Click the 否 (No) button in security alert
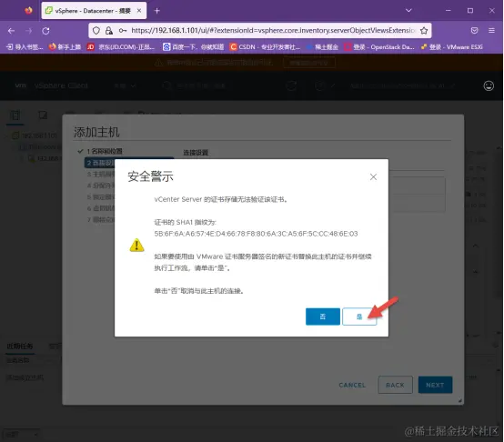The width and height of the screenshot is (504, 442). [x=323, y=316]
